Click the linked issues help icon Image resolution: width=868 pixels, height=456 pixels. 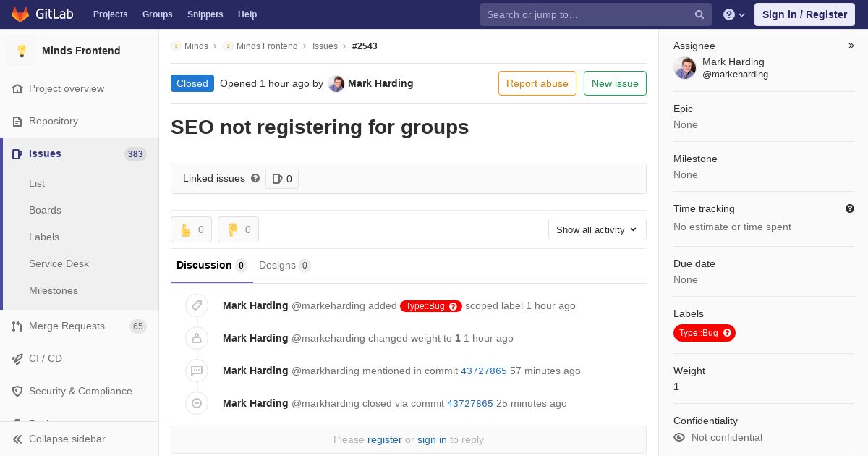[255, 178]
